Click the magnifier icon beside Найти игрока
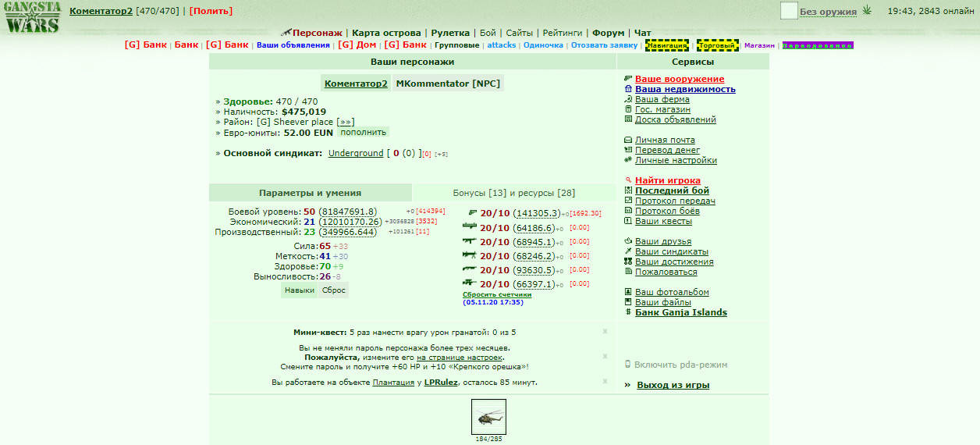The width and height of the screenshot is (980, 445). (628, 180)
